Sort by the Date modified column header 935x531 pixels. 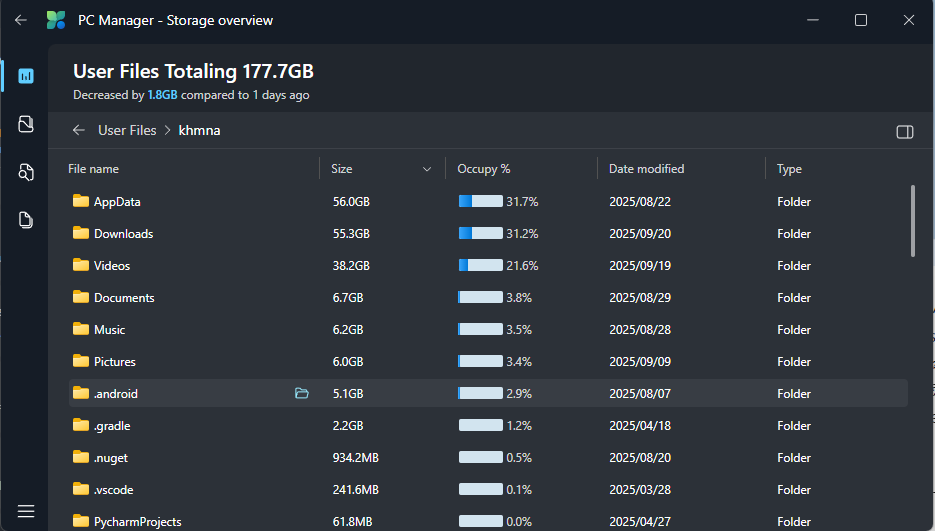[x=646, y=169]
